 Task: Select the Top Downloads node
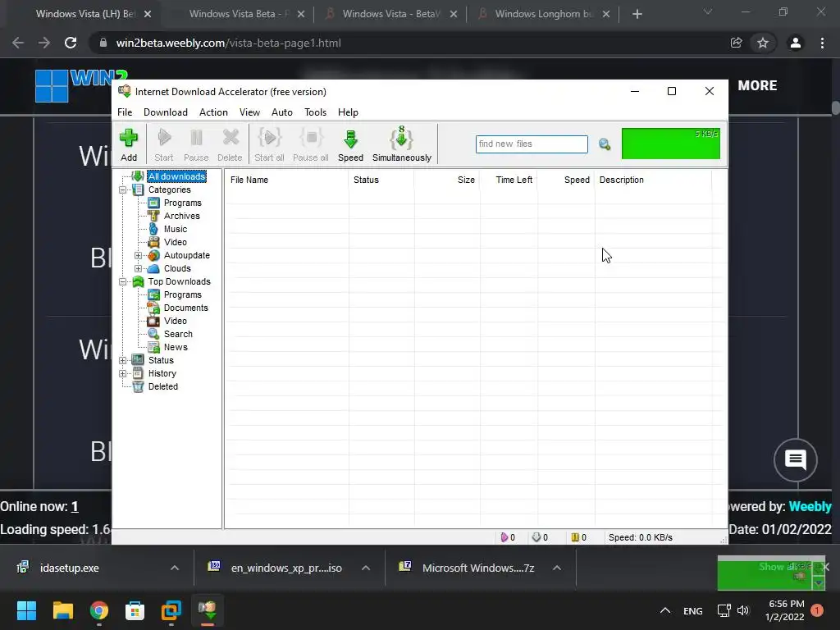[179, 282]
